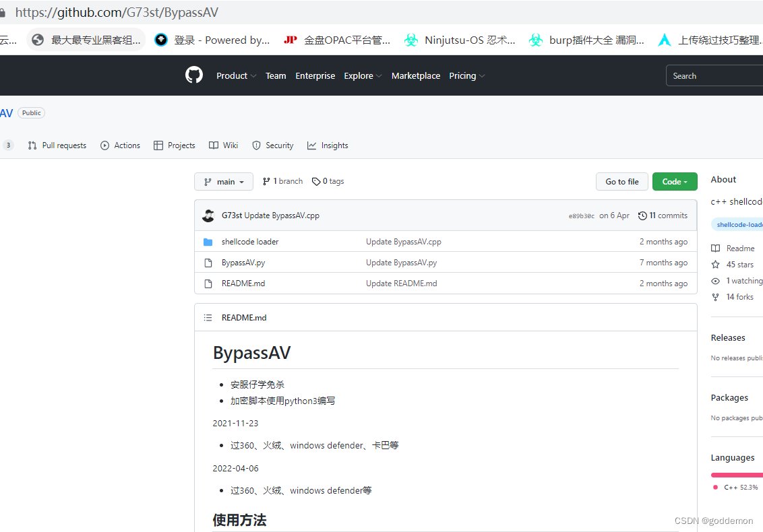Open the 金盘OPAC平台管 bookmark

(x=337, y=40)
